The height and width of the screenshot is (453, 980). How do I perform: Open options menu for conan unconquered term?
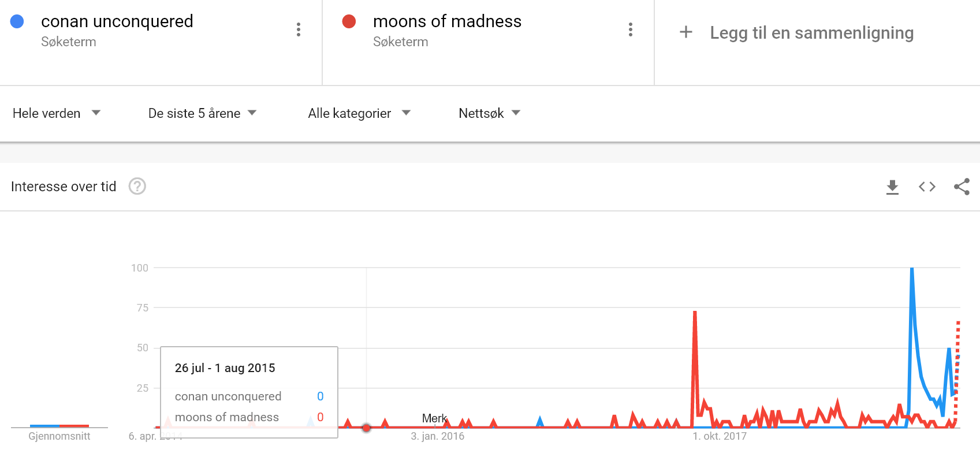click(299, 29)
